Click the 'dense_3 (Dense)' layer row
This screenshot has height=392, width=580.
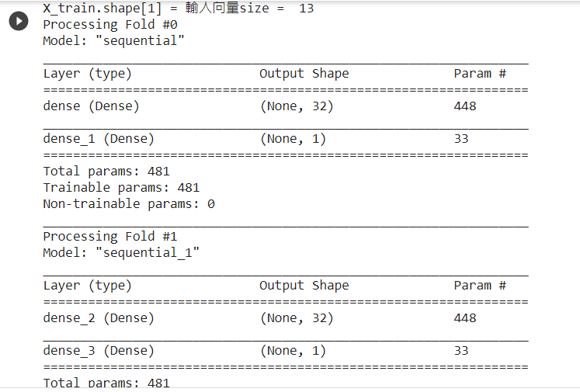[99, 350]
